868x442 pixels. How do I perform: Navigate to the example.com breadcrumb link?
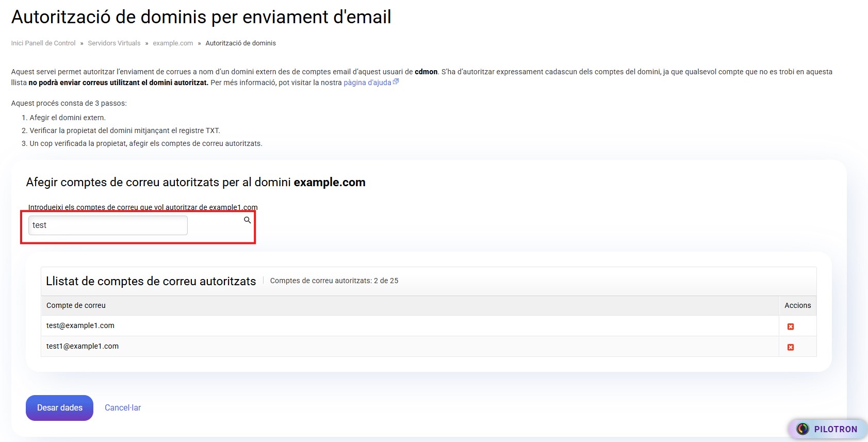pyautogui.click(x=173, y=43)
